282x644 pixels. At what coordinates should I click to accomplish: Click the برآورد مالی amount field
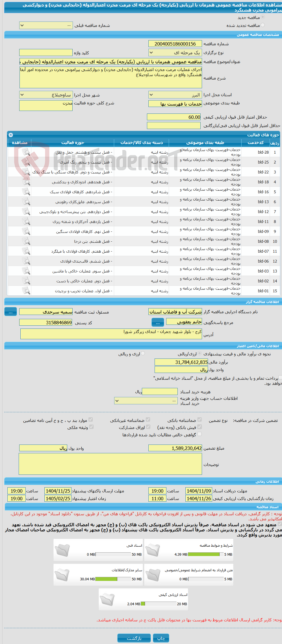click(x=181, y=362)
